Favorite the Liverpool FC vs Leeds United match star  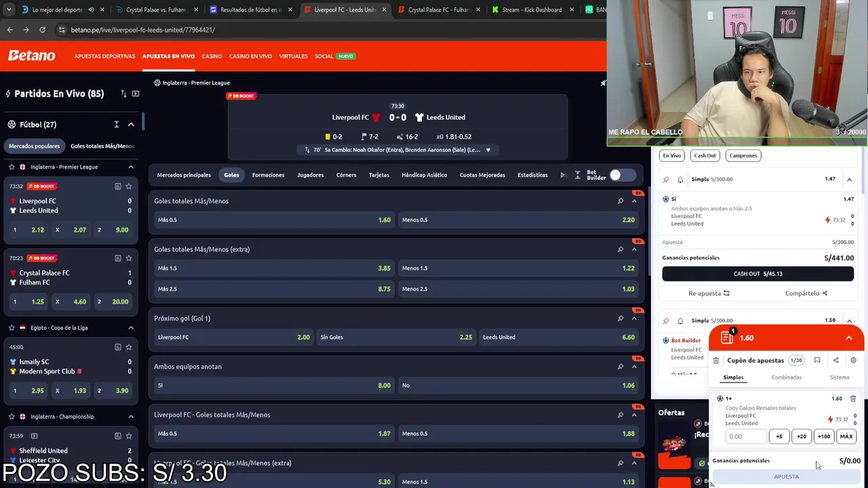pyautogui.click(x=129, y=186)
